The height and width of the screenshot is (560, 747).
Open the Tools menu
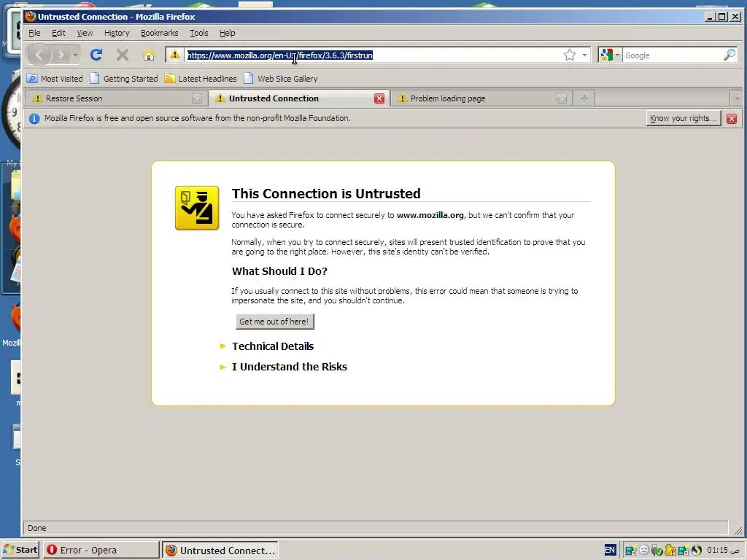click(198, 33)
